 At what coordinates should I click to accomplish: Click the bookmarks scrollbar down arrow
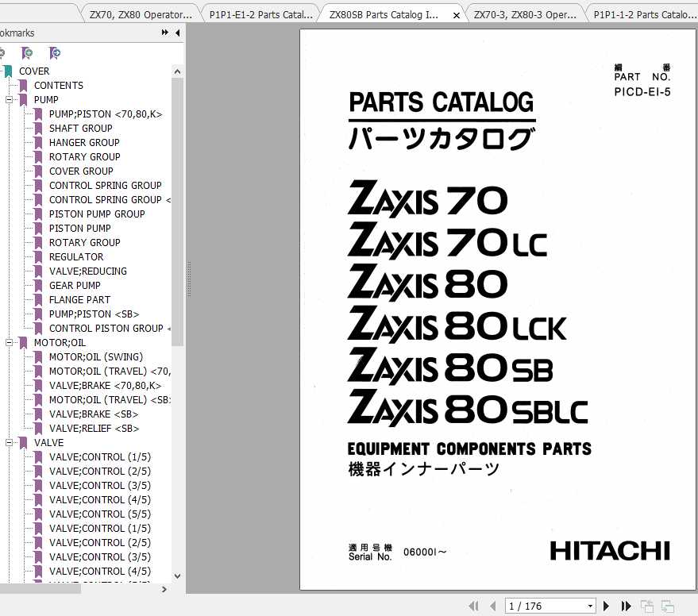[176, 576]
